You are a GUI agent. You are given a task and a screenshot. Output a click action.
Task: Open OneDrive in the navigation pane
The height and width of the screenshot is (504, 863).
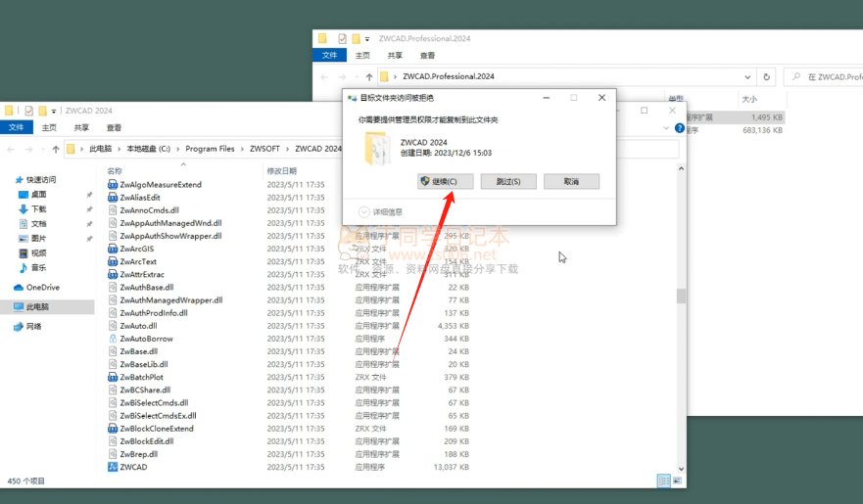[x=42, y=287]
